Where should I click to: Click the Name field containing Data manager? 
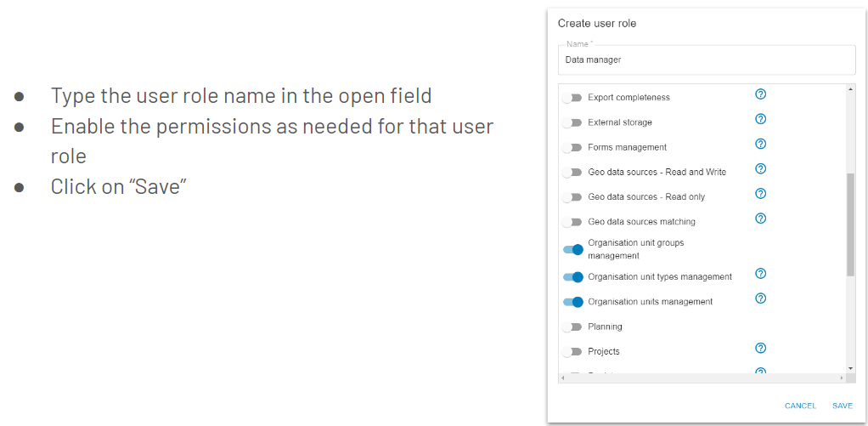coord(707,60)
